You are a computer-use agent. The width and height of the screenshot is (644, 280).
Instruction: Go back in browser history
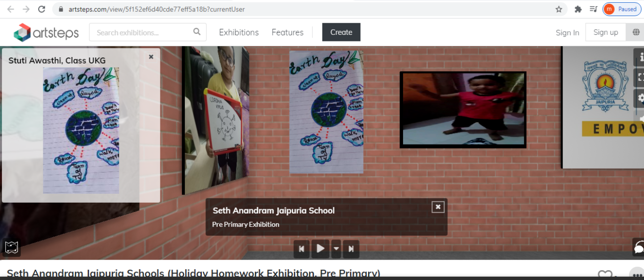pyautogui.click(x=10, y=9)
